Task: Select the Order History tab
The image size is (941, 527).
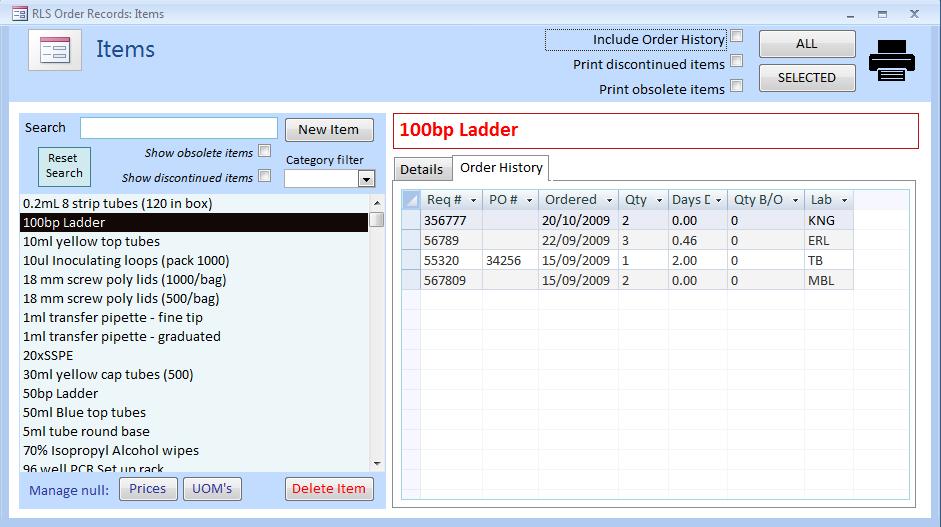Action: click(501, 168)
